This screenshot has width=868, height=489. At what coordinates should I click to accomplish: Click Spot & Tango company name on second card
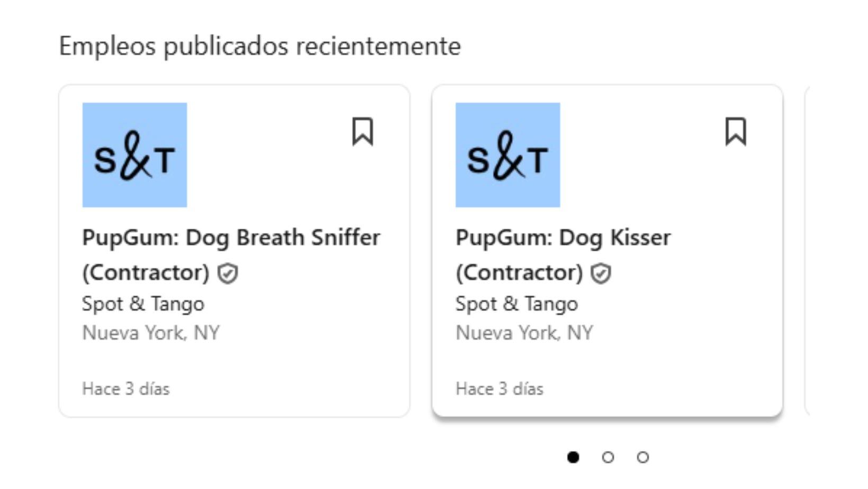tap(517, 304)
